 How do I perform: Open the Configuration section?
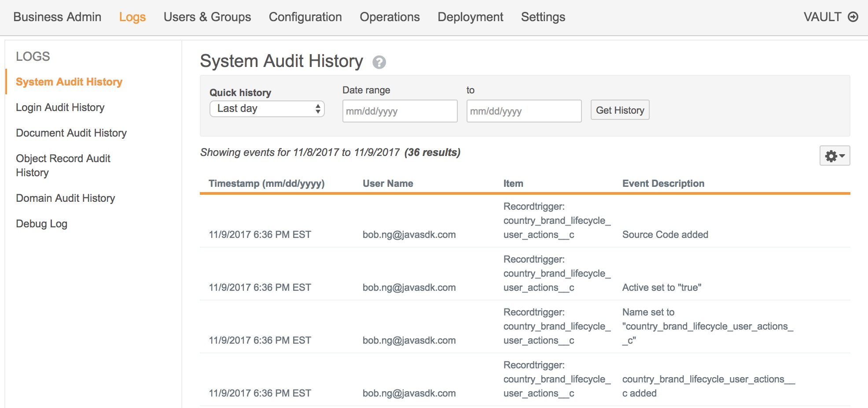[305, 17]
